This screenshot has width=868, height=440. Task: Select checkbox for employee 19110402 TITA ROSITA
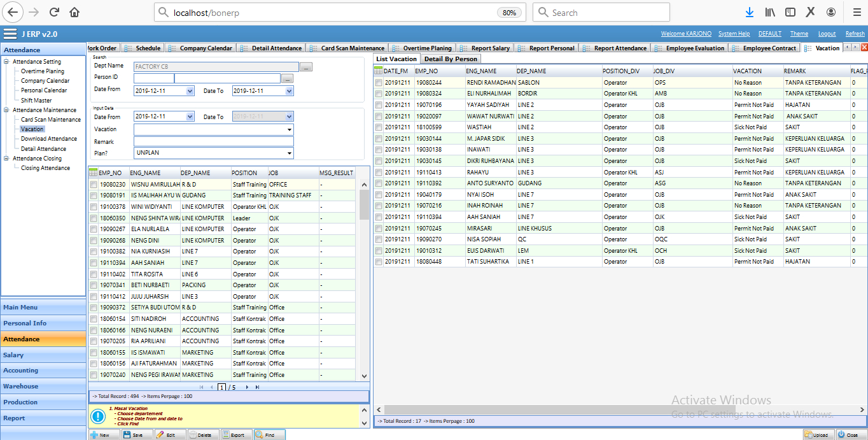coord(94,274)
